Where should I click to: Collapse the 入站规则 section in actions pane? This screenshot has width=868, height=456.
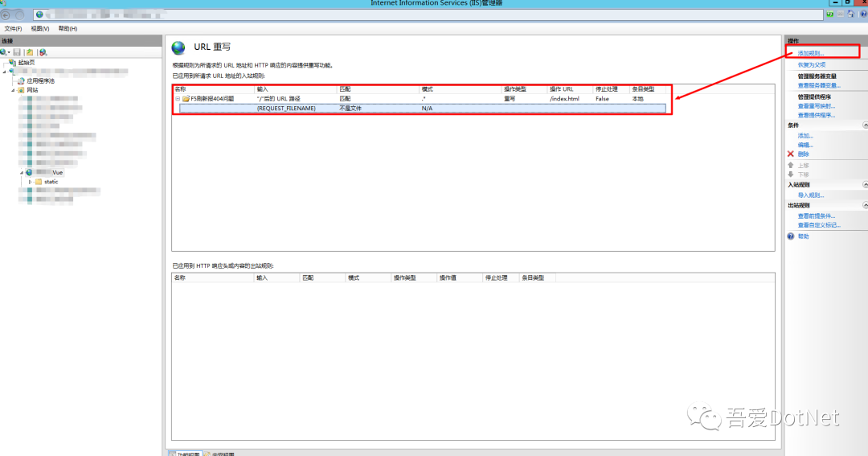pos(865,185)
